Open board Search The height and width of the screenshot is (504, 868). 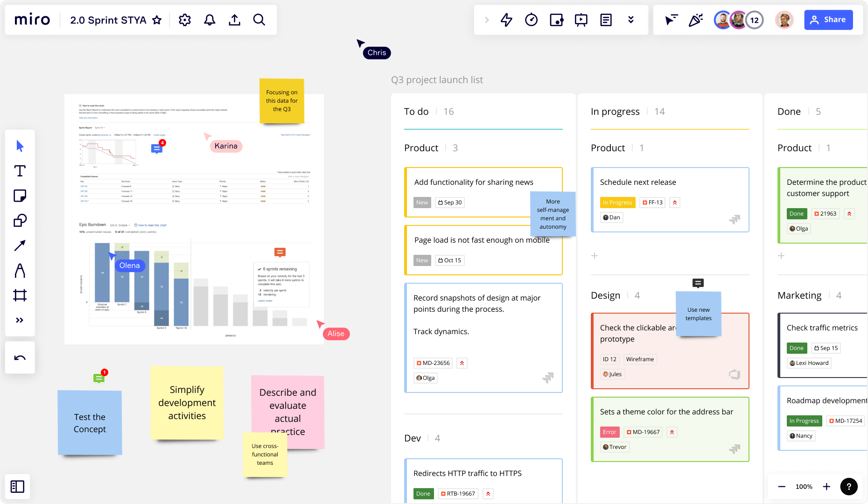[x=259, y=20]
